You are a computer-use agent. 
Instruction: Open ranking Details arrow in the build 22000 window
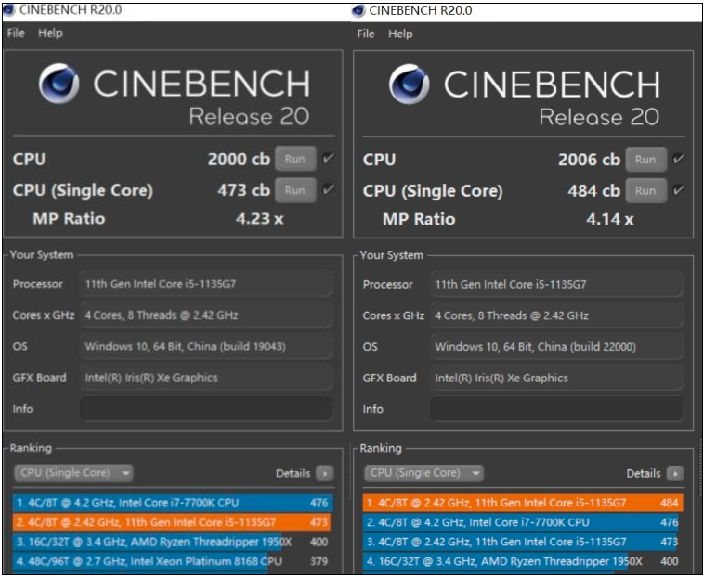coord(675,473)
